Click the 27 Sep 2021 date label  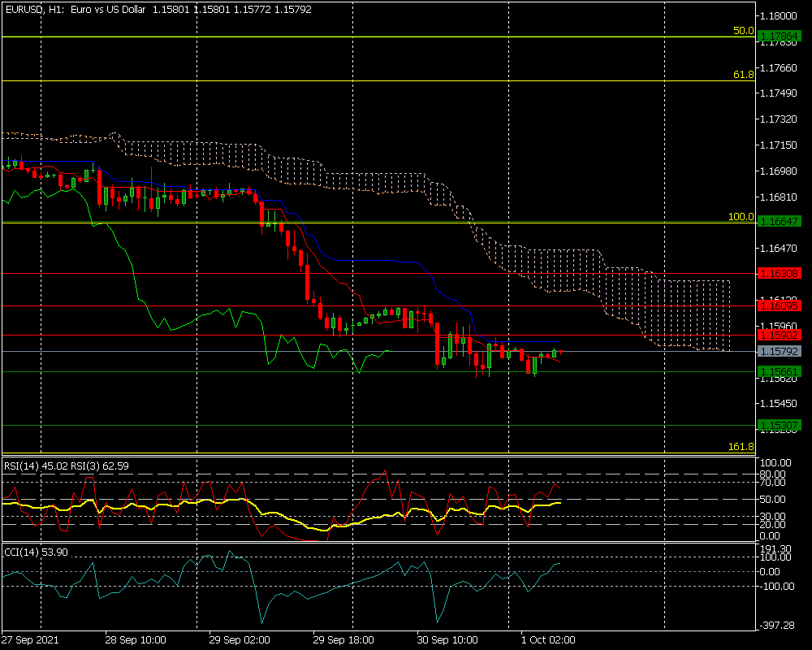[x=32, y=639]
